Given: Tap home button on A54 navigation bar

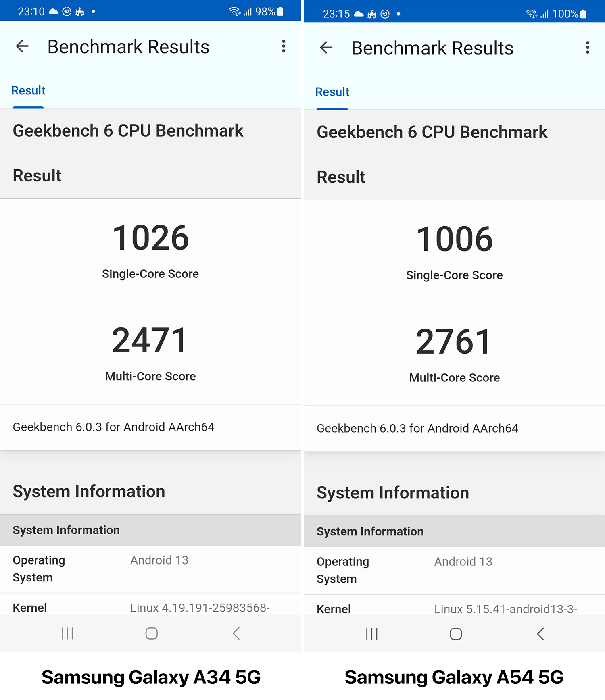Looking at the screenshot, I should click(x=456, y=634).
